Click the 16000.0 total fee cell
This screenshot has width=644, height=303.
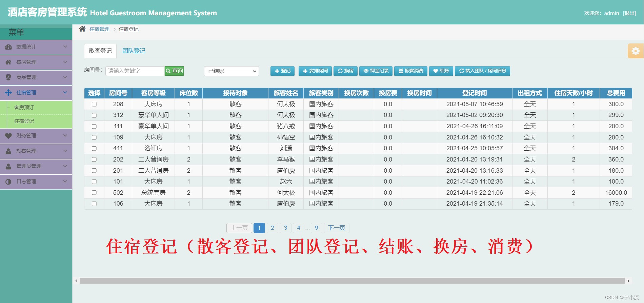616,193
